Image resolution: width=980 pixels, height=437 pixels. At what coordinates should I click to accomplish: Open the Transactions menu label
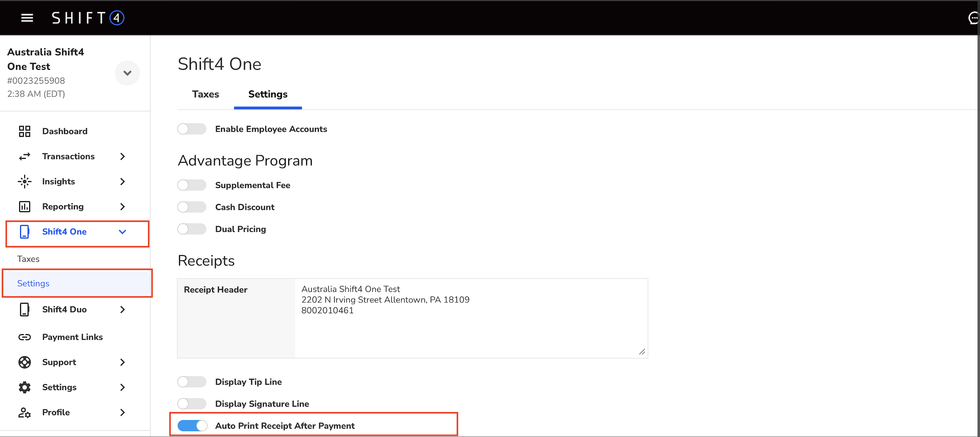pyautogui.click(x=69, y=156)
